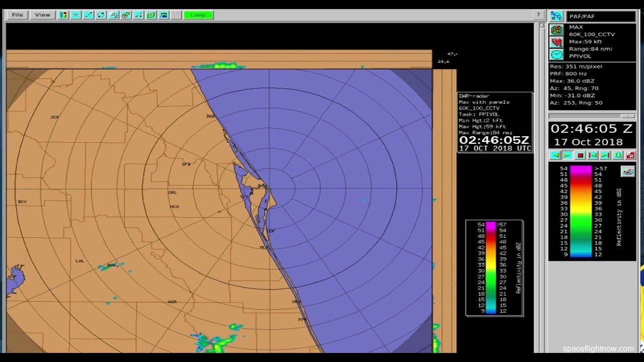
Task: Select the diagonal line measure tool
Action: [x=89, y=15]
